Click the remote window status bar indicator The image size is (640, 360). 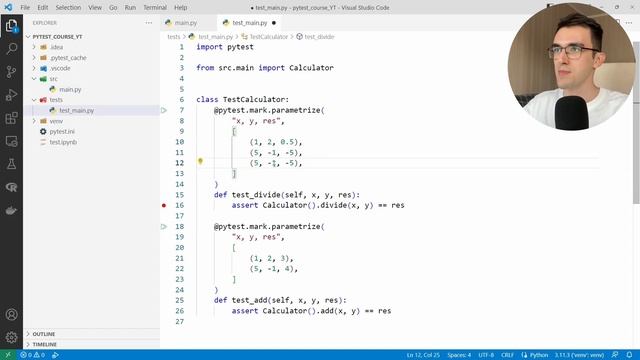(x=8, y=355)
